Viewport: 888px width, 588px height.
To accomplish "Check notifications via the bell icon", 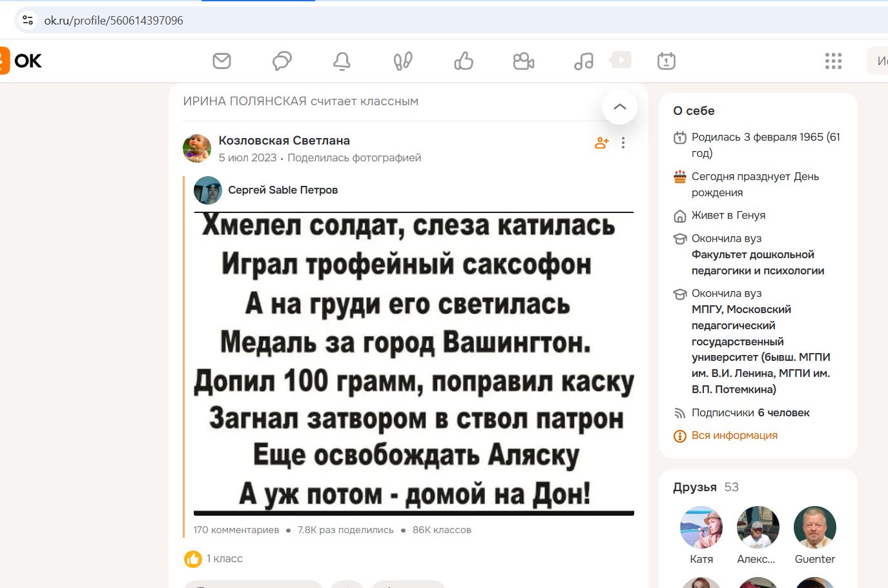I will pyautogui.click(x=342, y=60).
